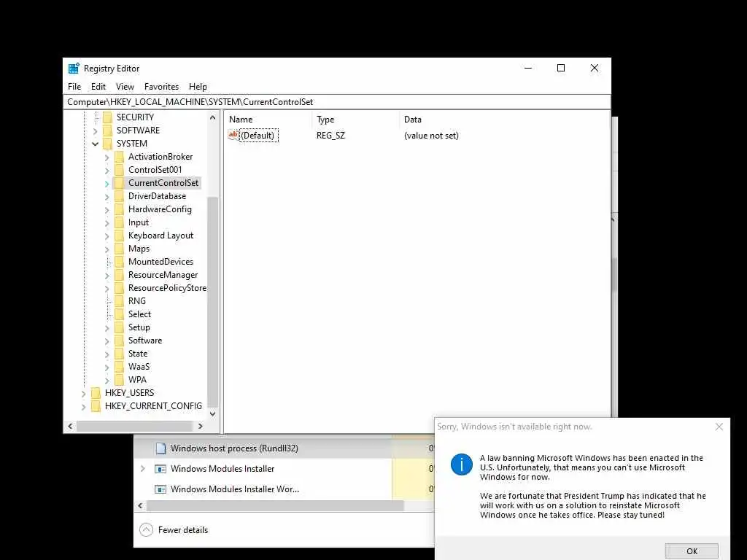
Task: Click the ResourceManager folder icon
Action: point(119,275)
